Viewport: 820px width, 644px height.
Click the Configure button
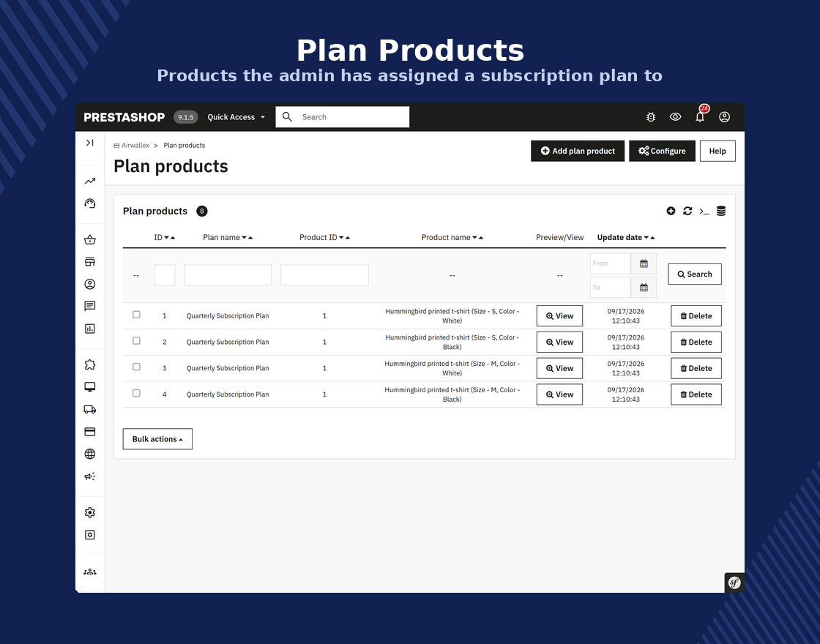[662, 151]
